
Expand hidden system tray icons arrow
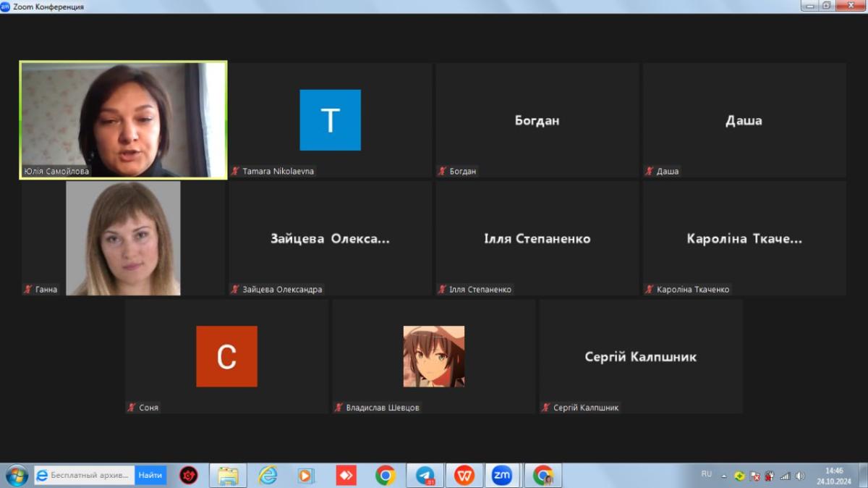725,475
